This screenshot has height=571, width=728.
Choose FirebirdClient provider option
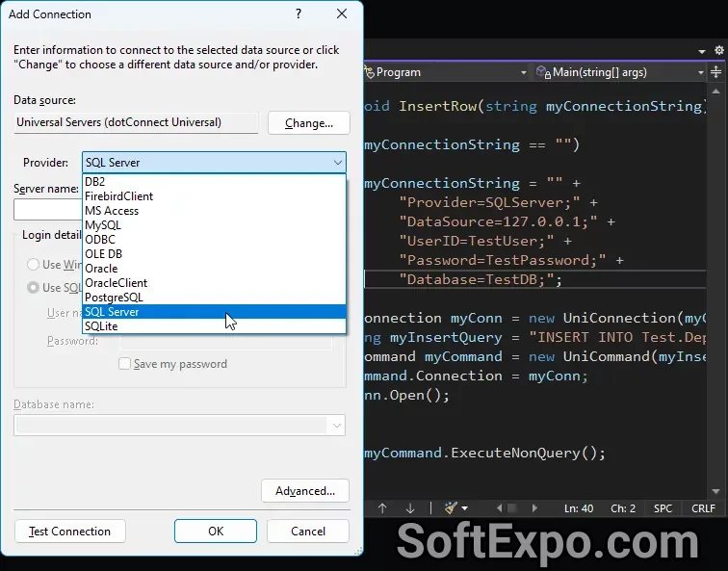[x=214, y=195]
